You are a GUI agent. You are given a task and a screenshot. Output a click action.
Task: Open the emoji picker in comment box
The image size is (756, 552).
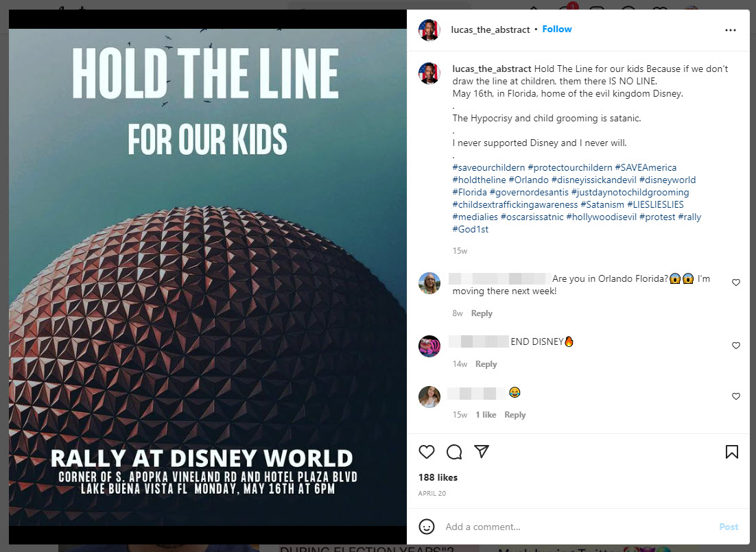(x=427, y=527)
